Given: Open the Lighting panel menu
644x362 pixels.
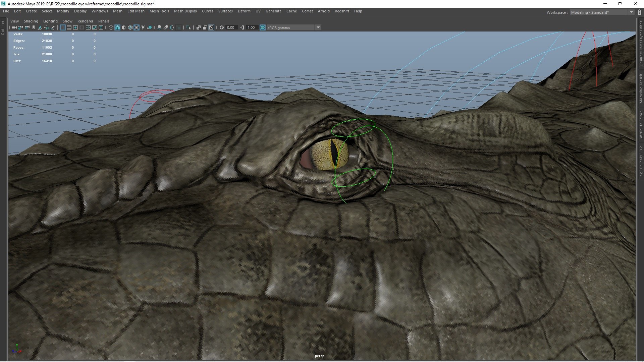Looking at the screenshot, I should [x=50, y=21].
